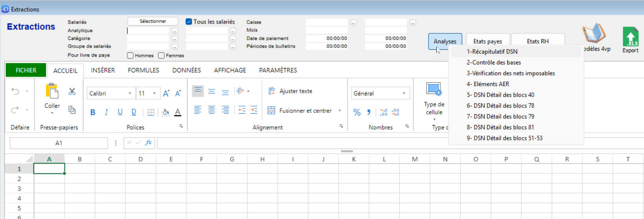Image resolution: width=644 pixels, height=219 pixels.
Task: Open the Général number format dropdown
Action: point(404,93)
